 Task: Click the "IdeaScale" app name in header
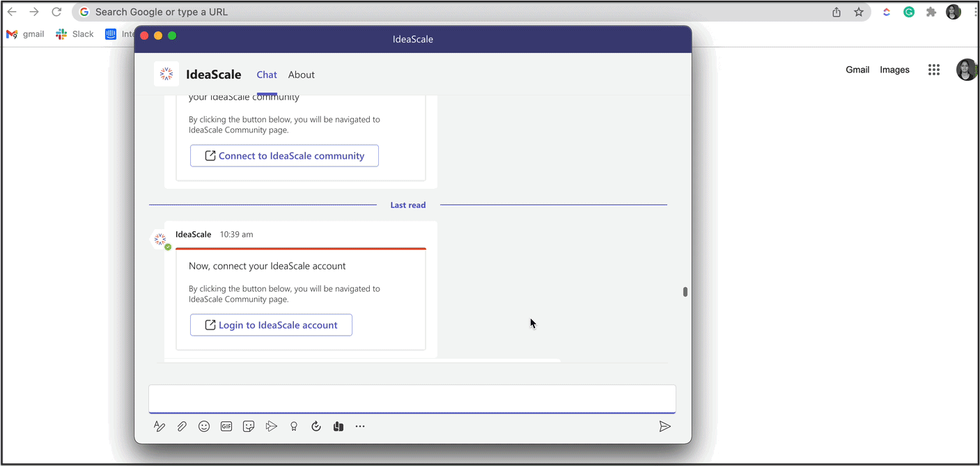pos(214,75)
